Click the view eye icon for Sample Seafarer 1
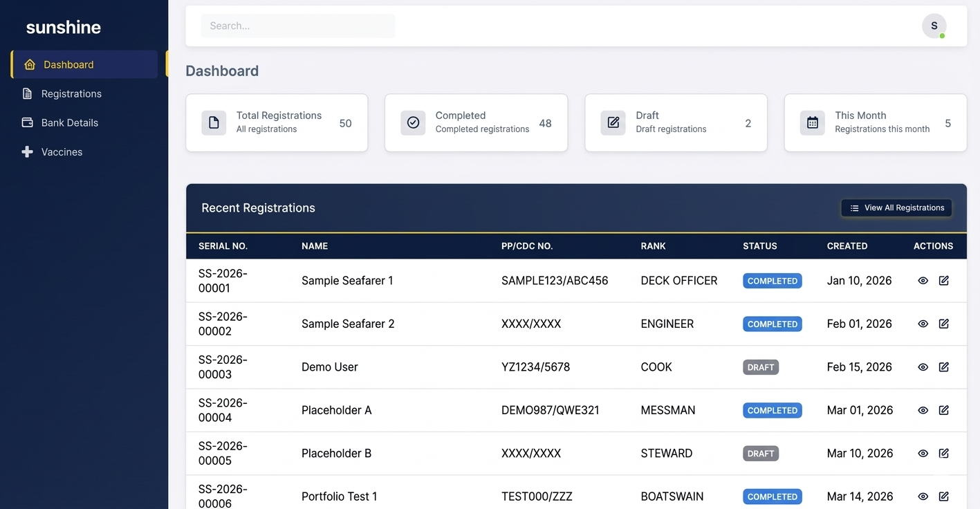The image size is (980, 509). (x=923, y=281)
